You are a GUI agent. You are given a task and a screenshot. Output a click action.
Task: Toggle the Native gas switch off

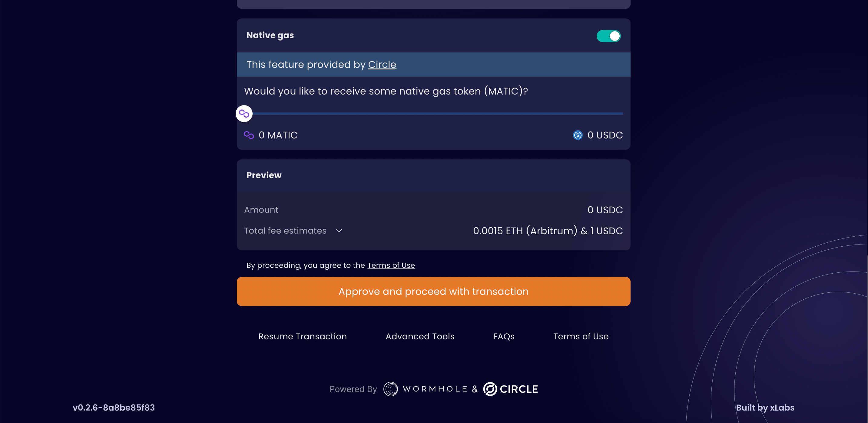[608, 36]
